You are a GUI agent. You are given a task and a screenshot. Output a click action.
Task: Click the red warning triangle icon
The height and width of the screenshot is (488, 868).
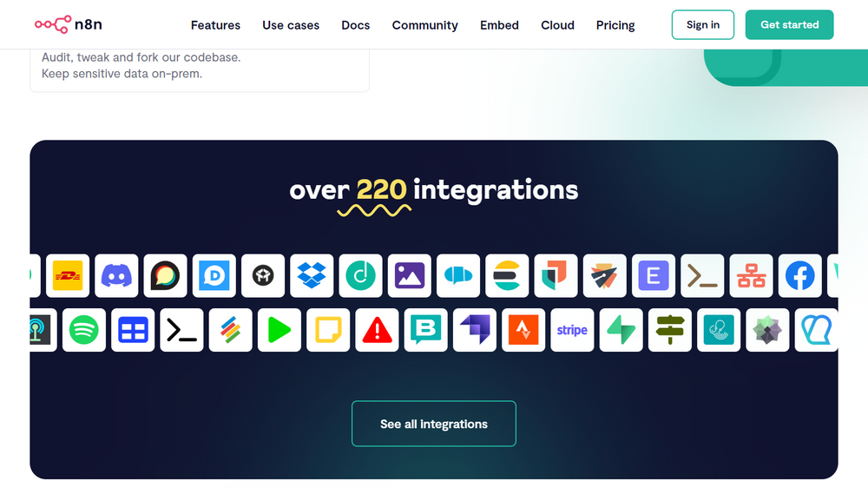tap(377, 330)
